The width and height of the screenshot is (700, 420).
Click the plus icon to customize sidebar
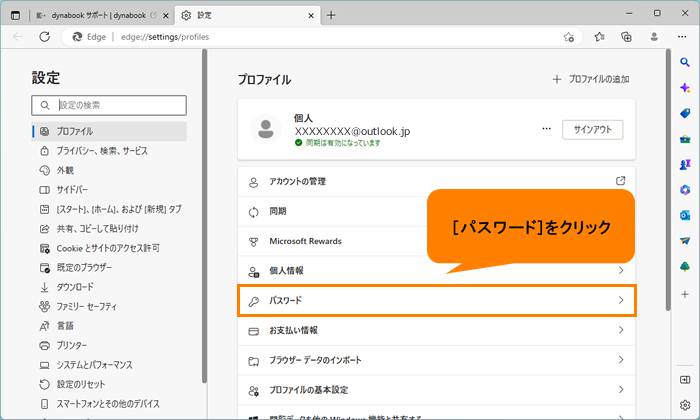point(685,294)
